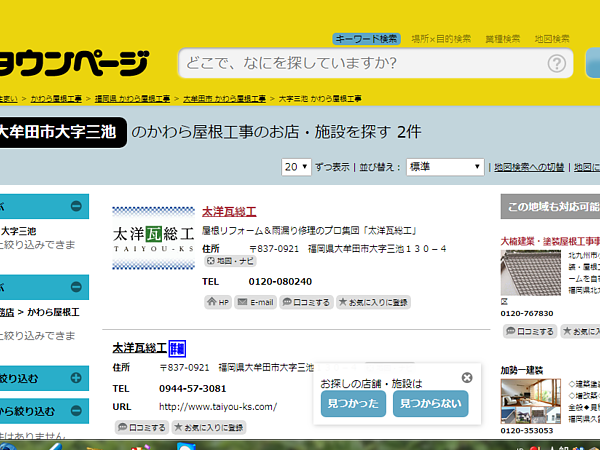Open http://www.taiyou-ks.com/ URL link
The width and height of the screenshot is (600, 450).
tap(218, 406)
